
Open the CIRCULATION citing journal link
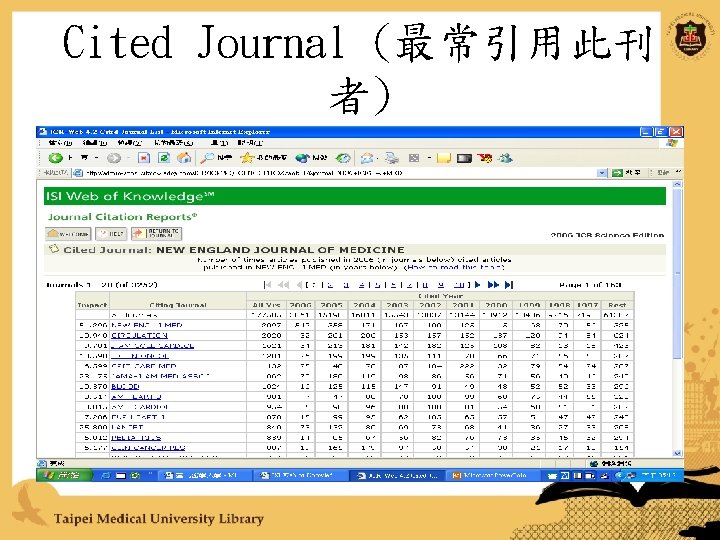coord(139,336)
